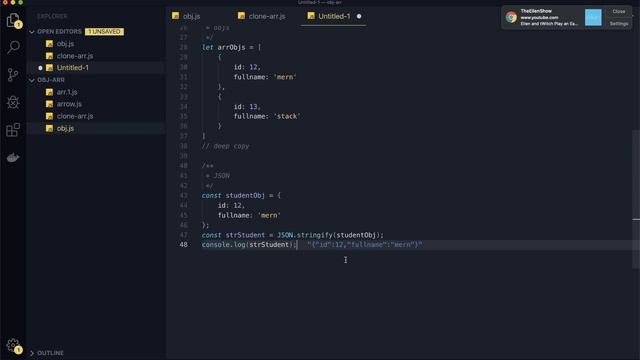Click the unsaved dot on Untitled-1 tab
The width and height of the screenshot is (640, 360).
[359, 16]
